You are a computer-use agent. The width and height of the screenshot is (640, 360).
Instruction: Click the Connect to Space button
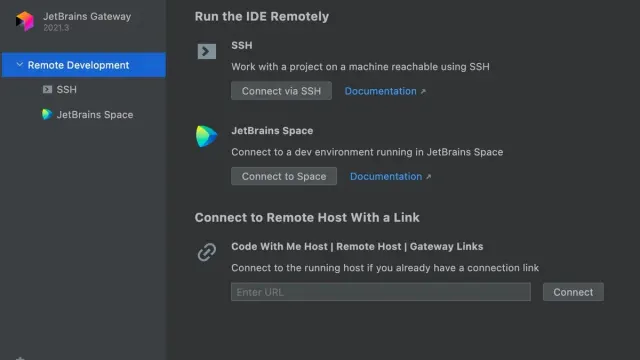coord(284,176)
